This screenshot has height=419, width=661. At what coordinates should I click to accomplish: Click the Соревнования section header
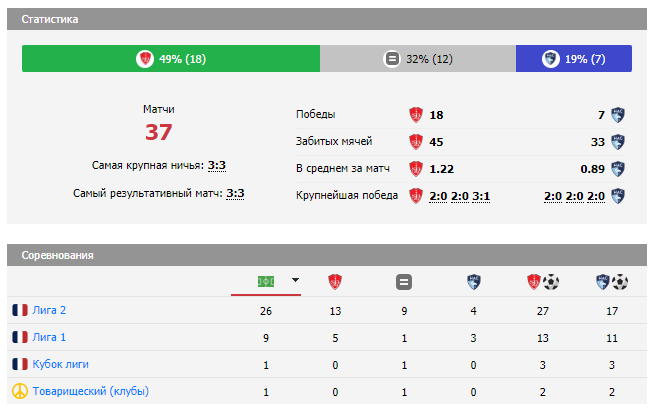[x=58, y=255]
